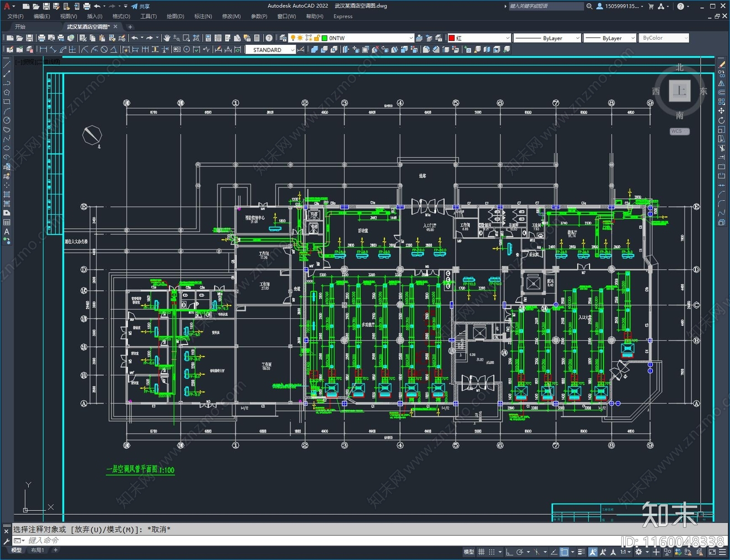Open the first ByLayer linetype dropdown
The image size is (730, 560).
[x=547, y=38]
